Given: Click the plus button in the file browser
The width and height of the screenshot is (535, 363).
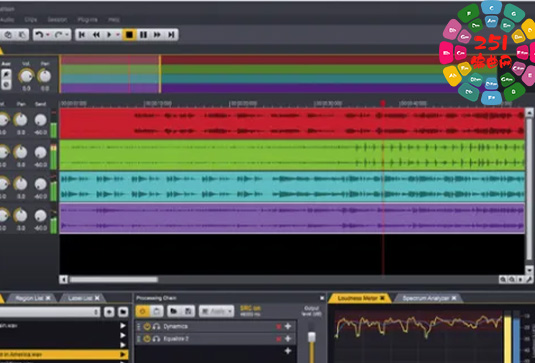Looking at the screenshot, I should [x=109, y=312].
